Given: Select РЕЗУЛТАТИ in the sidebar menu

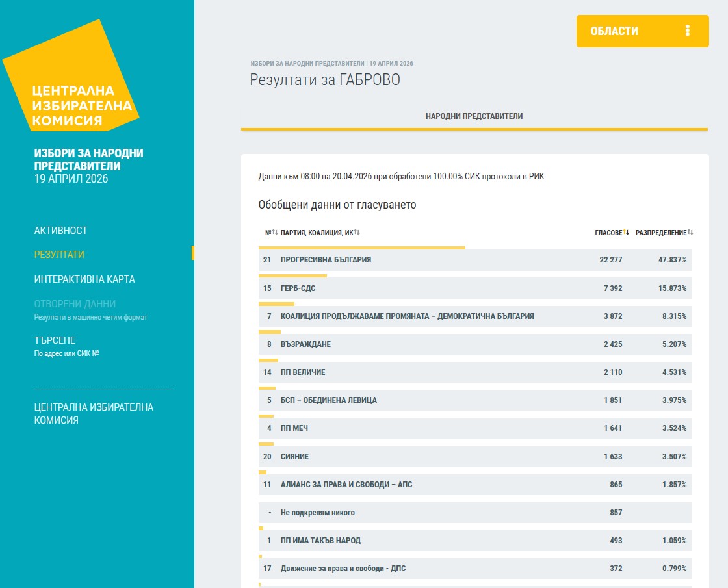Looking at the screenshot, I should point(59,255).
